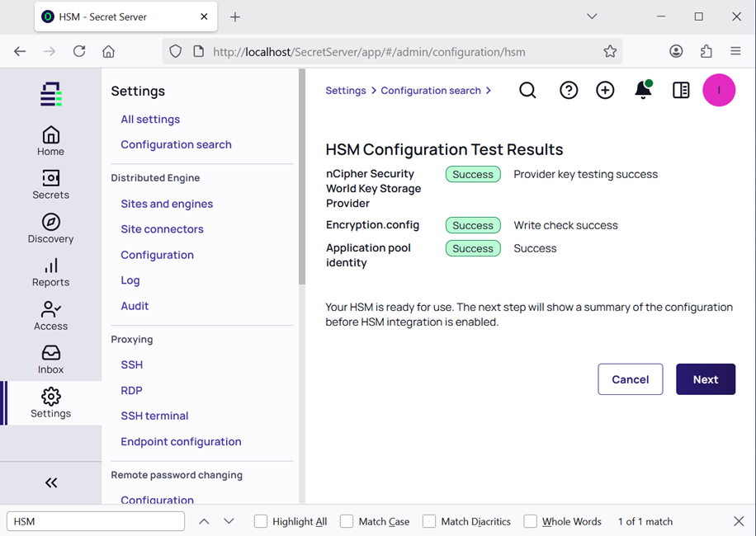Go to next find match

pos(229,521)
